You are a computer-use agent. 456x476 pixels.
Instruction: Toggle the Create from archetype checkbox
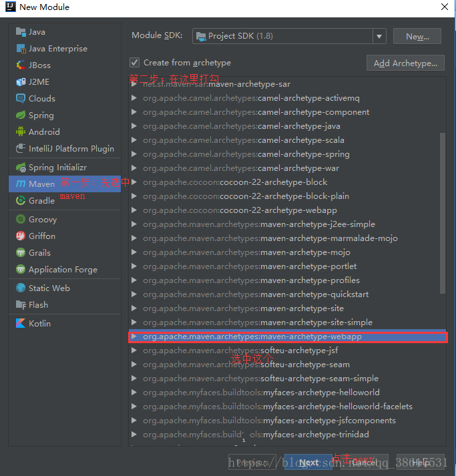pyautogui.click(x=134, y=63)
